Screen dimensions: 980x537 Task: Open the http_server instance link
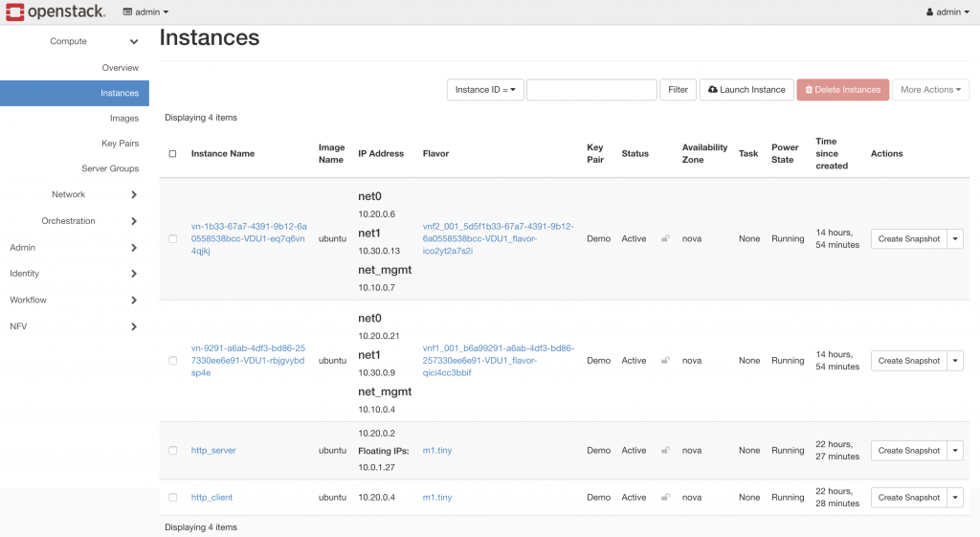coord(213,451)
